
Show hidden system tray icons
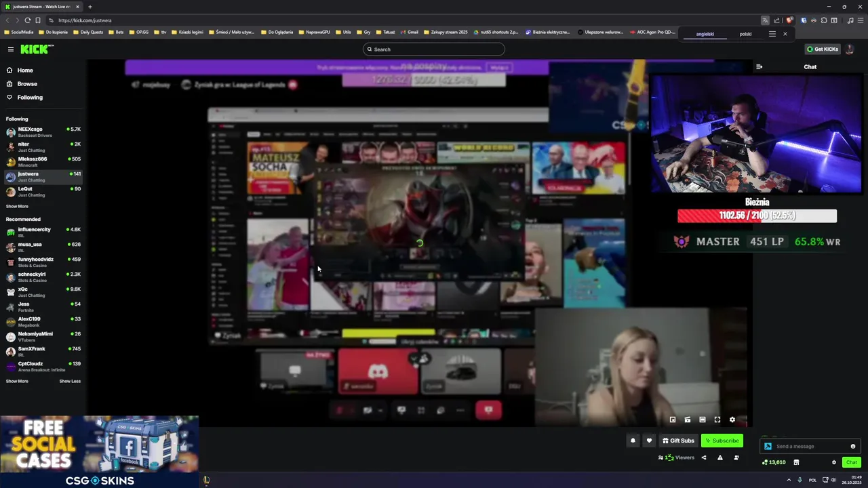coord(789,480)
